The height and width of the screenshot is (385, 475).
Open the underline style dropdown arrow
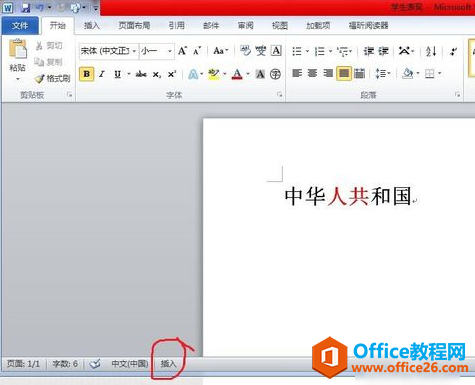(x=129, y=74)
